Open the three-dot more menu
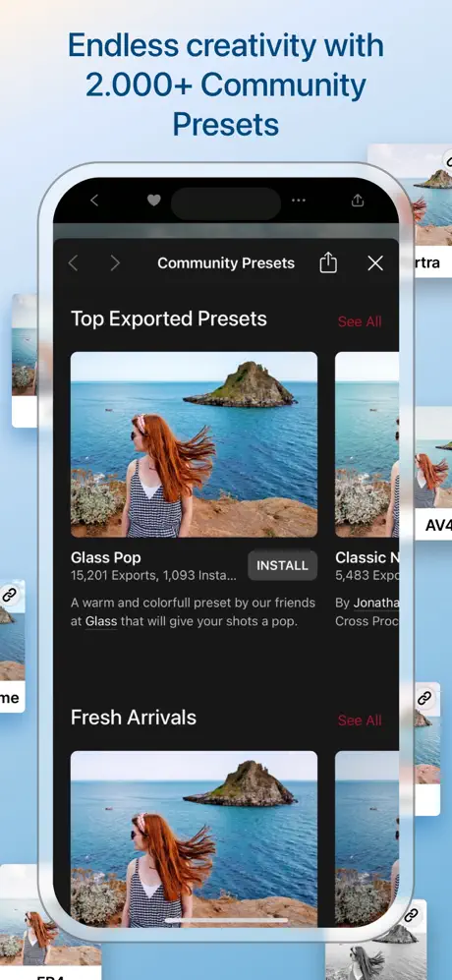Screen dimensions: 452x980 (x=299, y=201)
